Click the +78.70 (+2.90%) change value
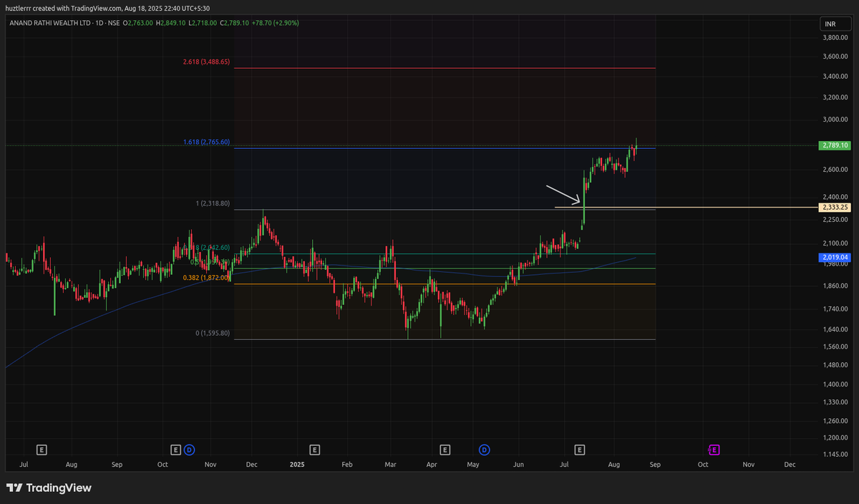 click(x=276, y=23)
